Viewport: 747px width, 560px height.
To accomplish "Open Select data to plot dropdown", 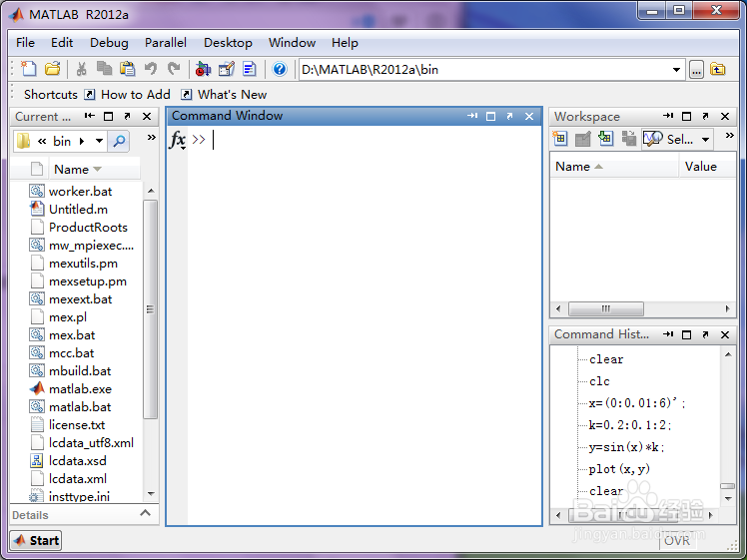I will coord(705,140).
